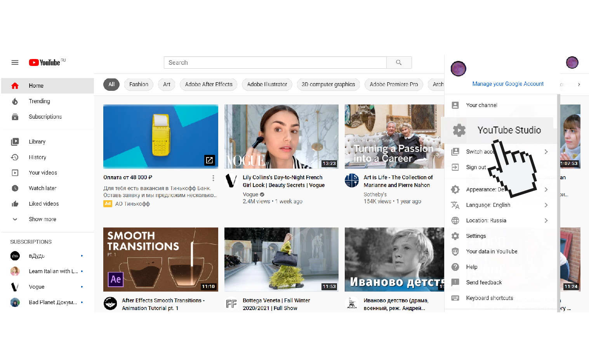Open Art is Life video title
The height and width of the screenshot is (364, 589).
click(x=398, y=181)
